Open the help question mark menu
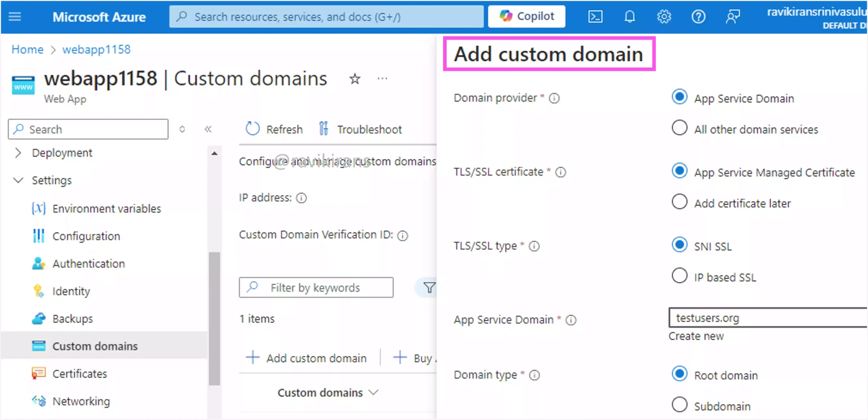 698,16
